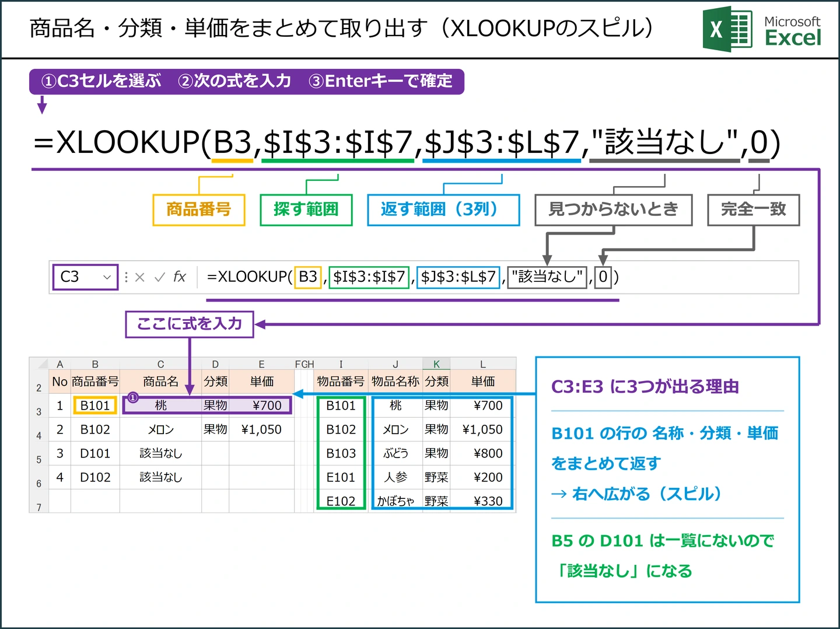Screen dimensions: 840x629
Task: Click cell J7 containing かぼちゃ
Action: (395, 501)
